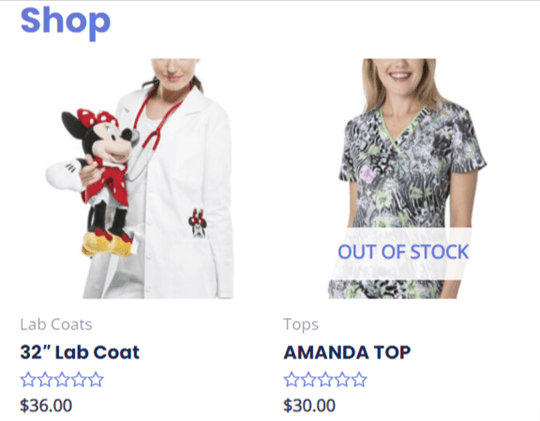Click second star under AMANDA TOP

coord(309,379)
